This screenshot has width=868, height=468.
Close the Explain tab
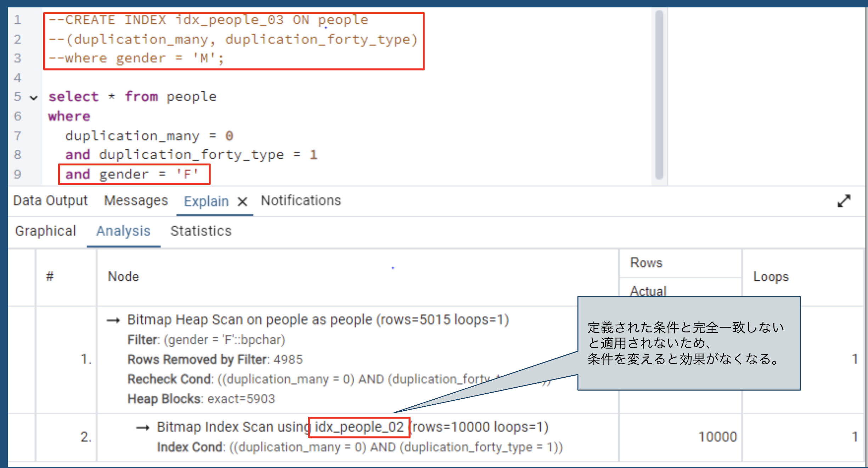242,202
